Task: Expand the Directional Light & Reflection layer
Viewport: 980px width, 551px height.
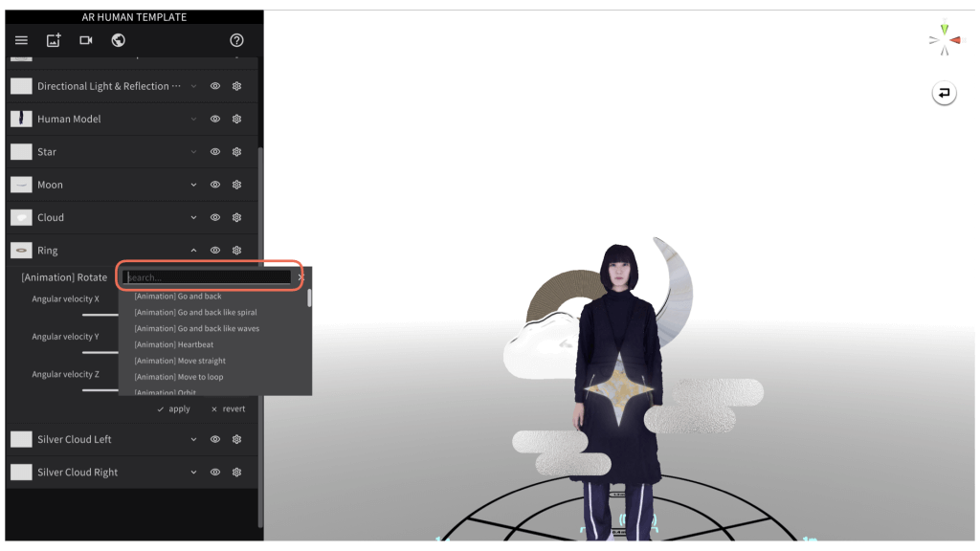Action: 193,85
